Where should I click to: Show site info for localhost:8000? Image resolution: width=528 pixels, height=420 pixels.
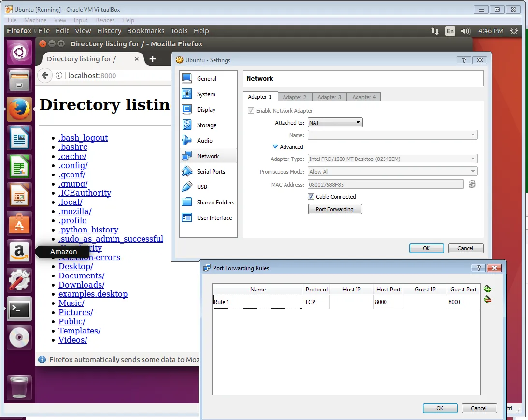point(59,75)
